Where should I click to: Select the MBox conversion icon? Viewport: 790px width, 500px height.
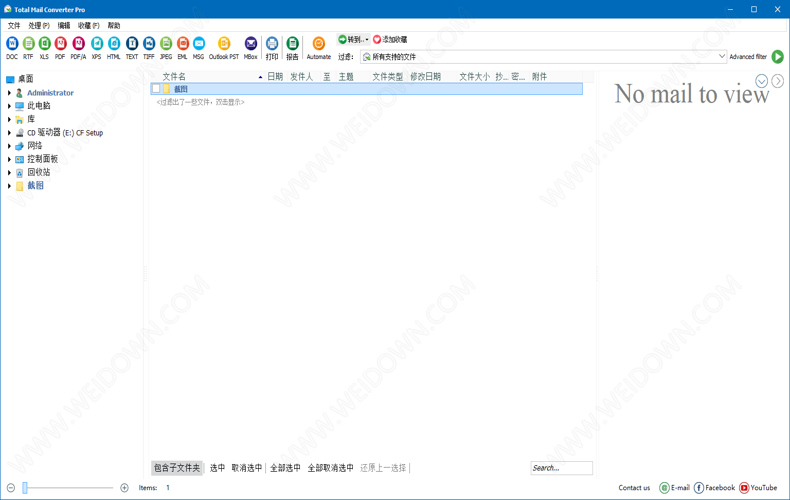(x=251, y=46)
